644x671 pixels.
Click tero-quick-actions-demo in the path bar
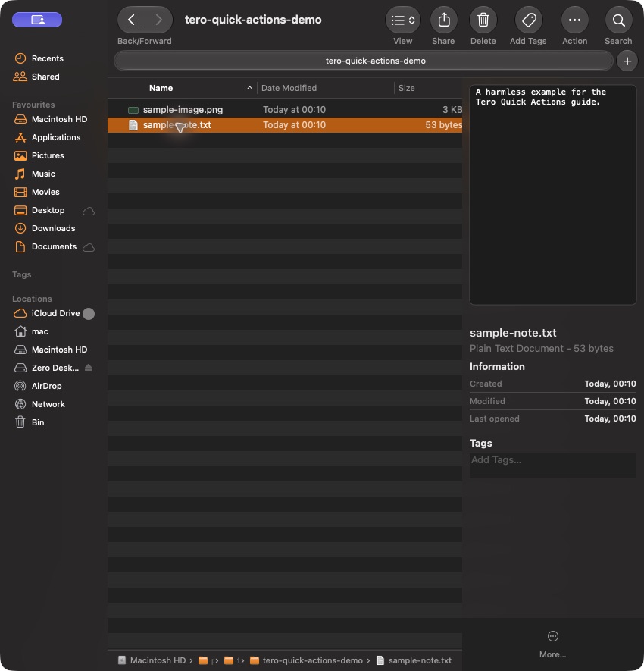pyautogui.click(x=306, y=660)
